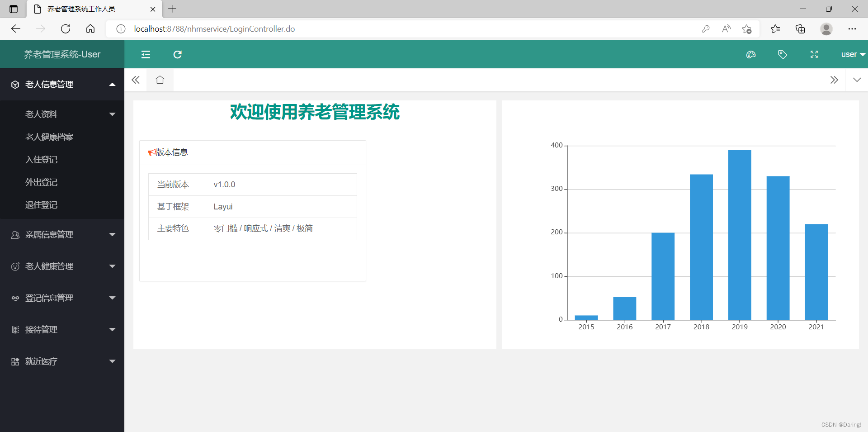
Task: Open a new browser tab
Action: 172,9
